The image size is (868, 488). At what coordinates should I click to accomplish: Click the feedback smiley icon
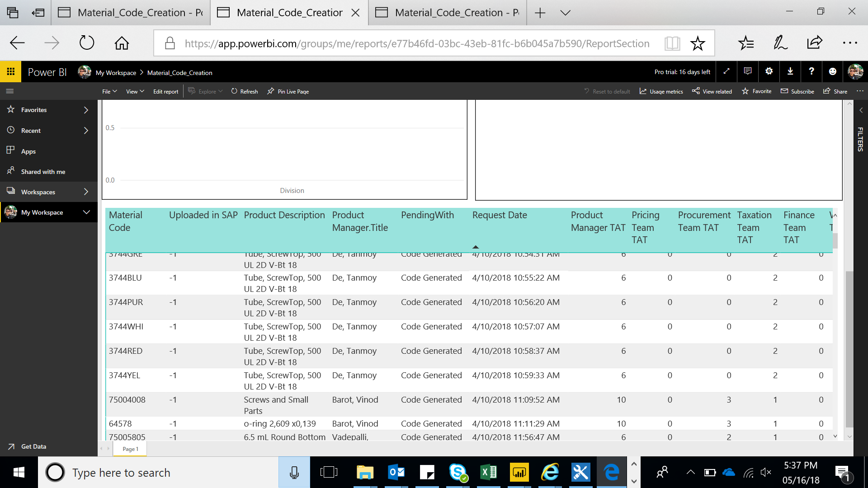(833, 71)
